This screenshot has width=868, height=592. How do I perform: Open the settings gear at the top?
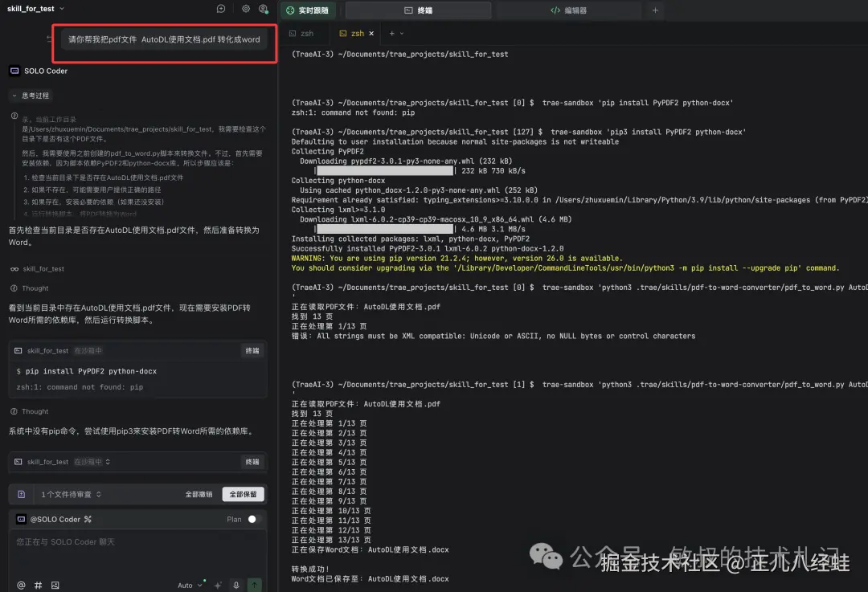248,8
